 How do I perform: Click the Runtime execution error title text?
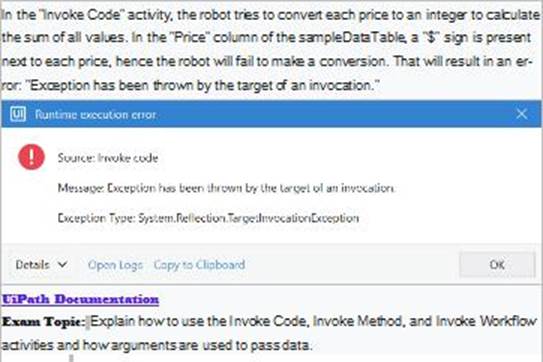96,114
